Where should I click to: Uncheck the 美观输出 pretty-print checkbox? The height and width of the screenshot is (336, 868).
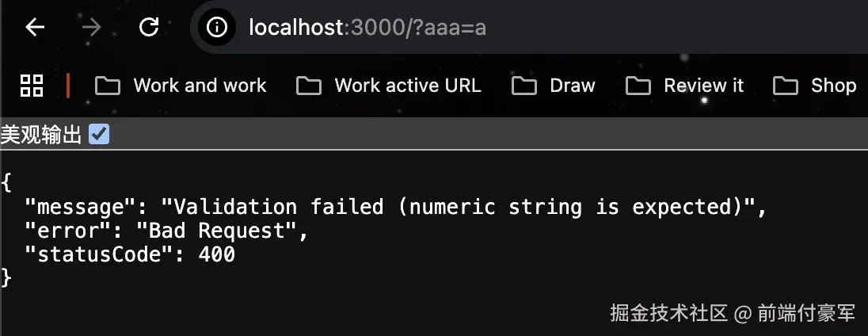[99, 135]
